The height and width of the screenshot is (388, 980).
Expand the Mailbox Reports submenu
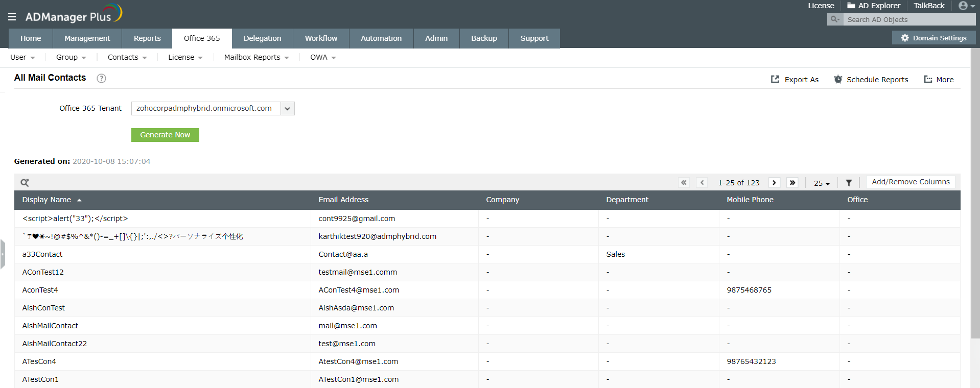pos(256,58)
